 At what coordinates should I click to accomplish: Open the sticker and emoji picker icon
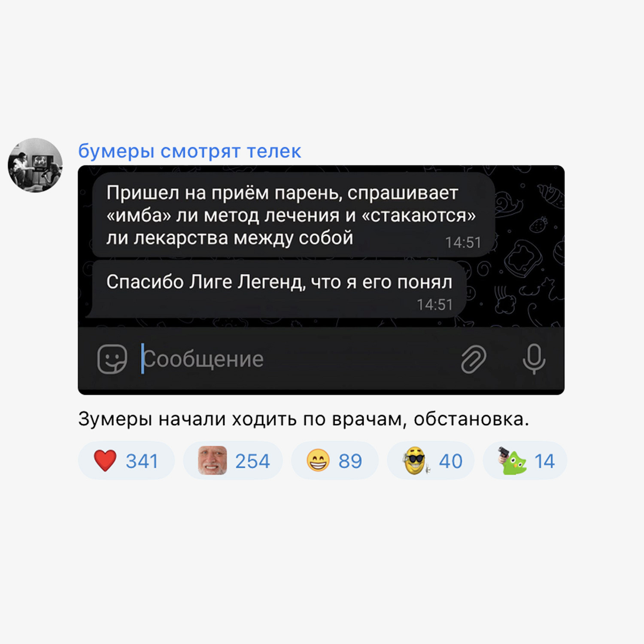[112, 359]
